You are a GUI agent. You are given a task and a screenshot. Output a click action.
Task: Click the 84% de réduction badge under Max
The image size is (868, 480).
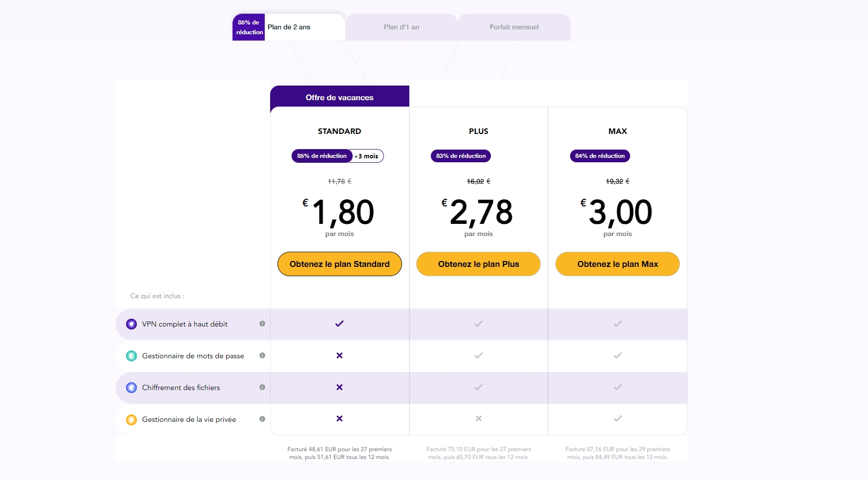[600, 156]
